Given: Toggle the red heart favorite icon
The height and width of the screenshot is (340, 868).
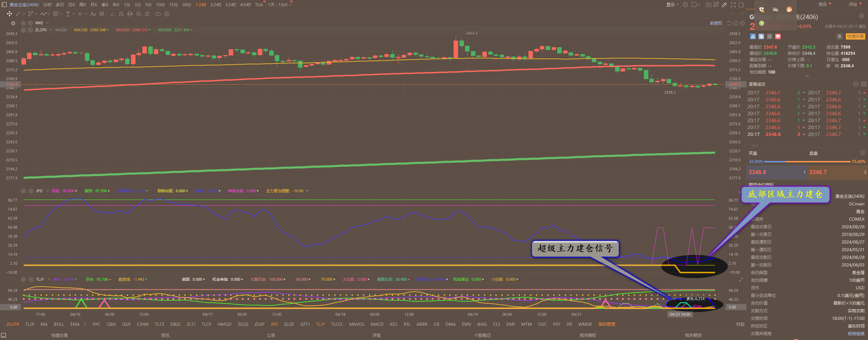Looking at the screenshot, I should [778, 36].
